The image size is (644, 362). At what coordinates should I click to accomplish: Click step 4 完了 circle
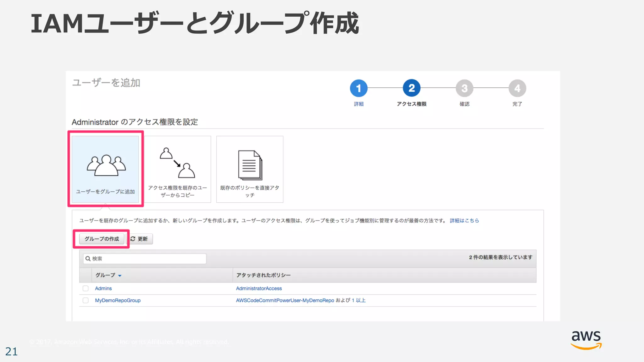[517, 88]
